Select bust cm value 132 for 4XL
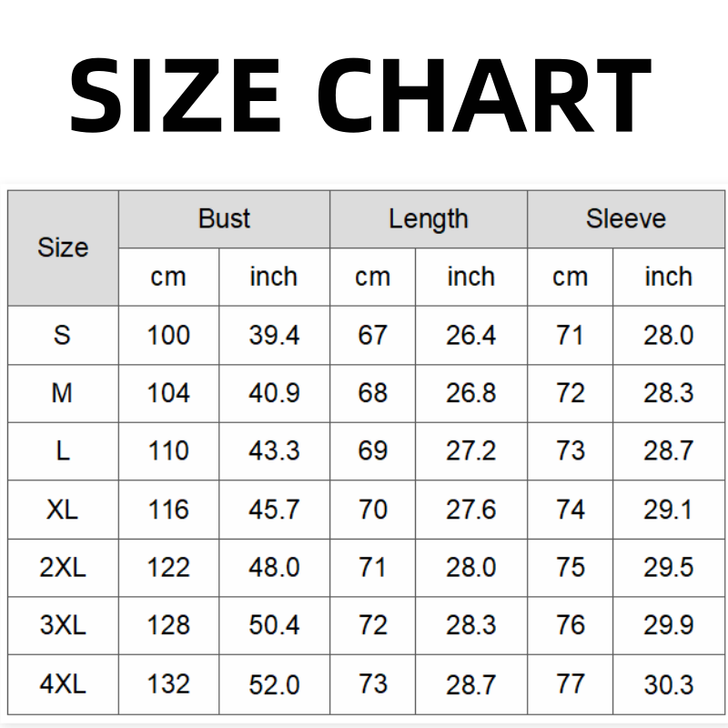 tap(168, 684)
